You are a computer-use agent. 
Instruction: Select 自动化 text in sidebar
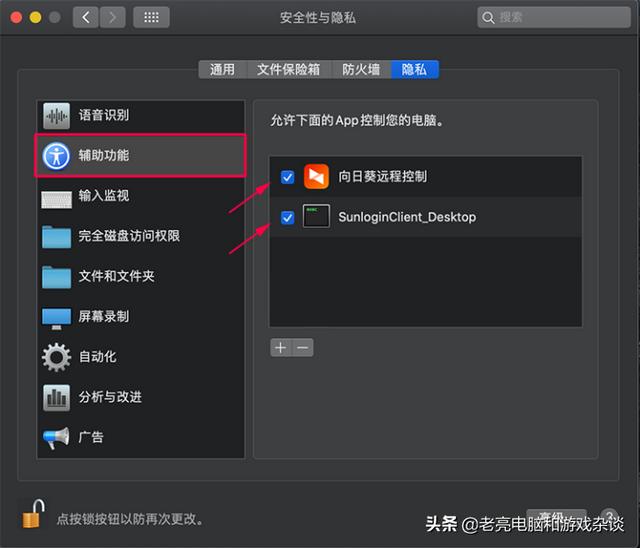[x=98, y=357]
